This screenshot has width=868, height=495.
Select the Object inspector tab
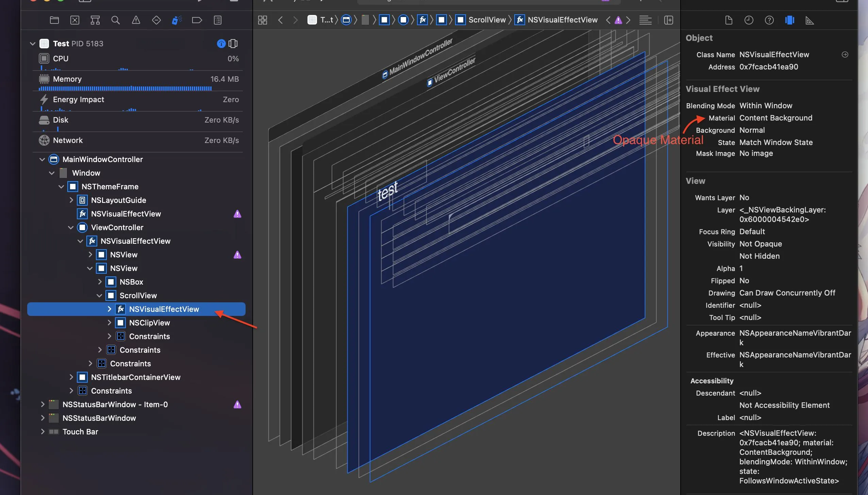tap(789, 20)
